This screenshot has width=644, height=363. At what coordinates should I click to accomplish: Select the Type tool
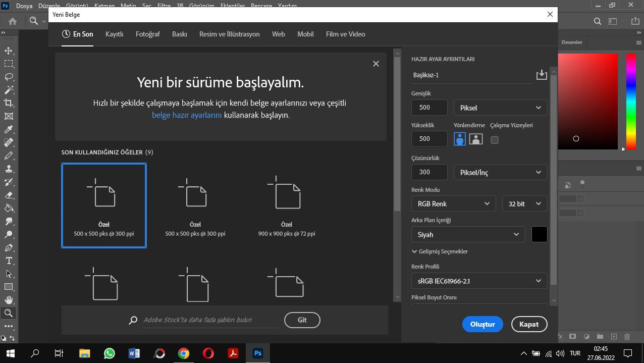tap(9, 261)
